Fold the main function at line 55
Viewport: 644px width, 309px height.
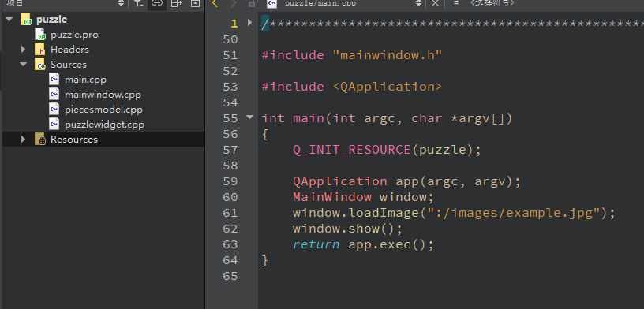click(249, 117)
